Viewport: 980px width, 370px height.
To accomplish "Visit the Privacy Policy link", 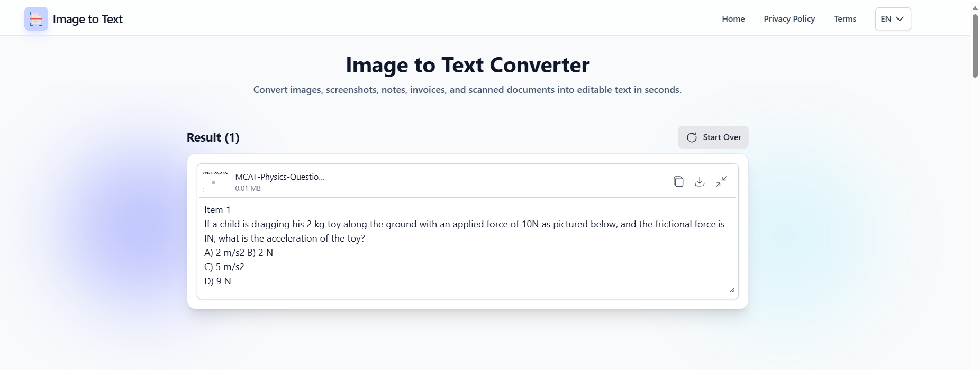I will point(789,18).
